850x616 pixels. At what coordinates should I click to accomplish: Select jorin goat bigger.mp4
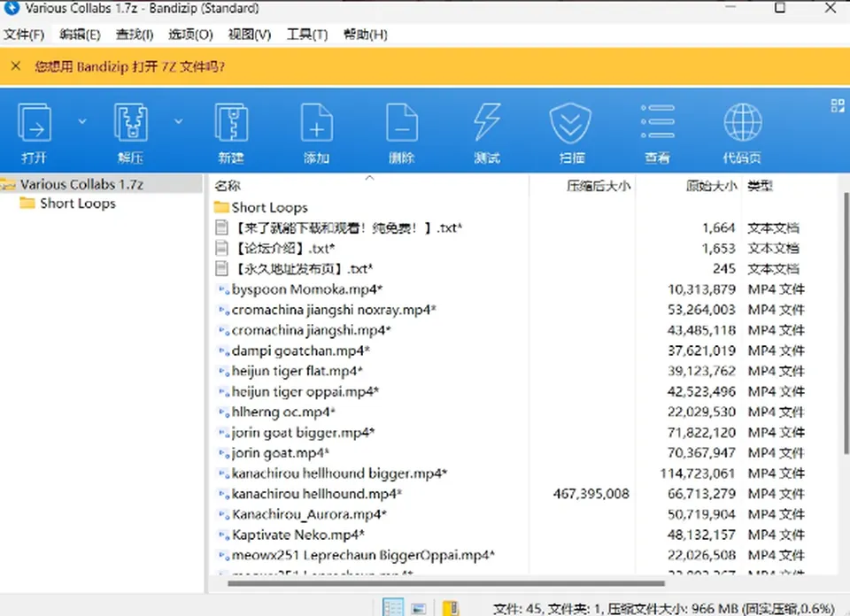303,433
